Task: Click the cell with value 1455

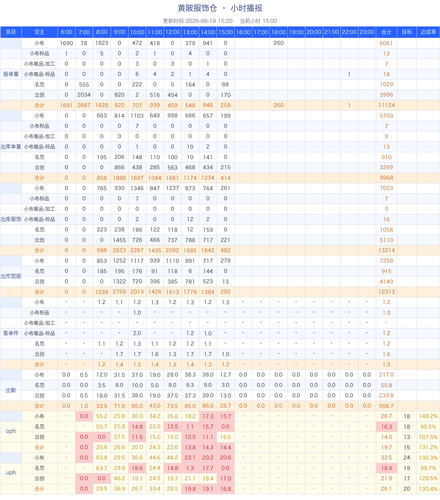Action: click(x=119, y=240)
